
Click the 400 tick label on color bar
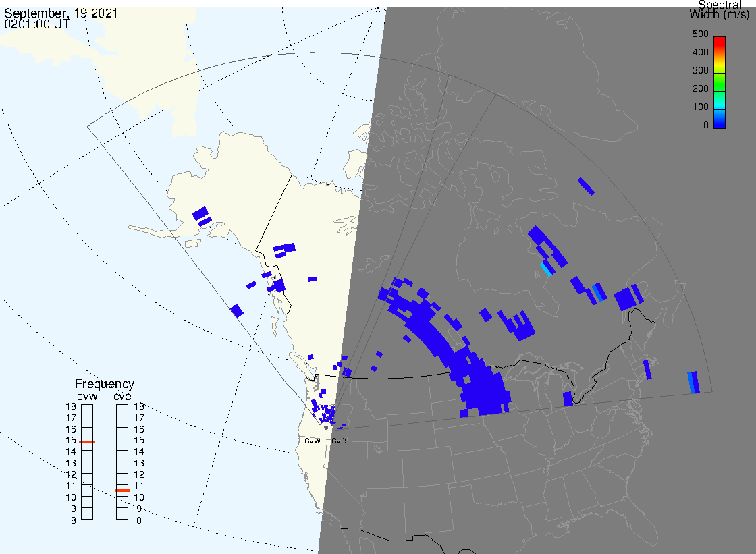tap(700, 52)
